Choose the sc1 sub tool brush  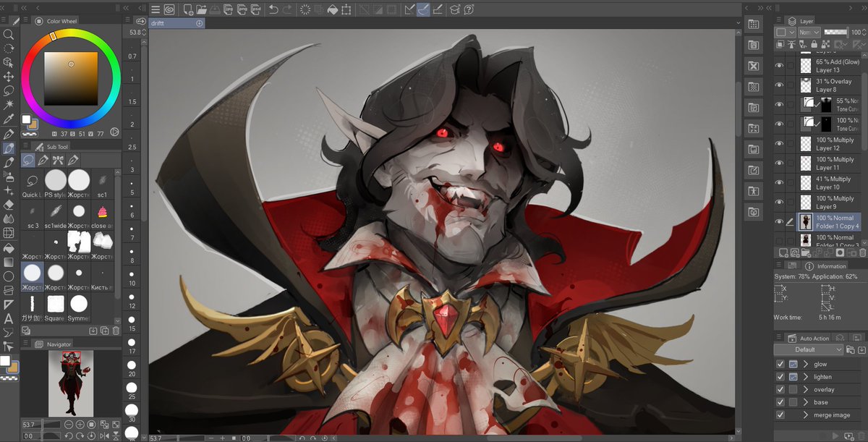point(102,182)
